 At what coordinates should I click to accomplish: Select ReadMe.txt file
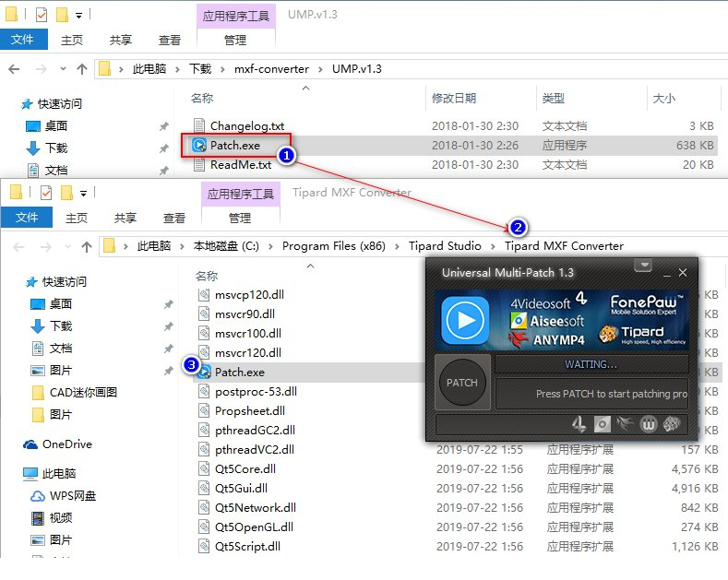click(x=241, y=165)
